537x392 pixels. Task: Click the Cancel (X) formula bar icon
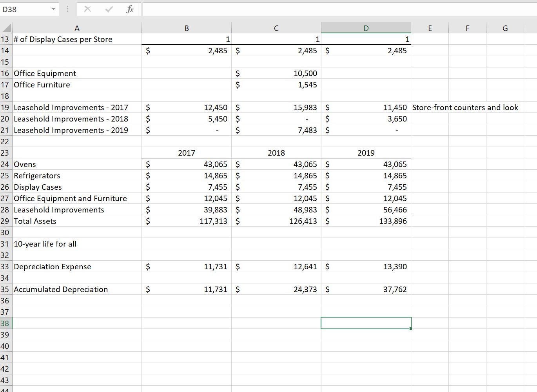(x=87, y=9)
